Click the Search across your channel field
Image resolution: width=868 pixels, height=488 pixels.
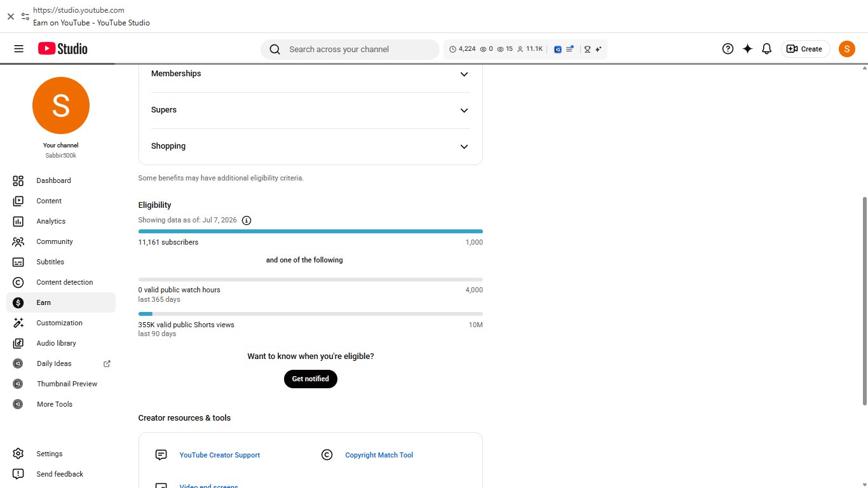coord(350,50)
